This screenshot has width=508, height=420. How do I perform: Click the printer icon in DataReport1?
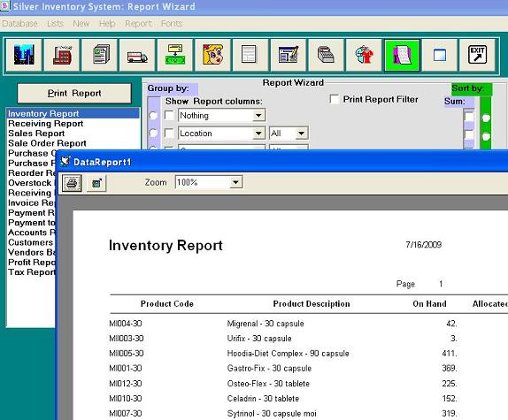tap(72, 183)
